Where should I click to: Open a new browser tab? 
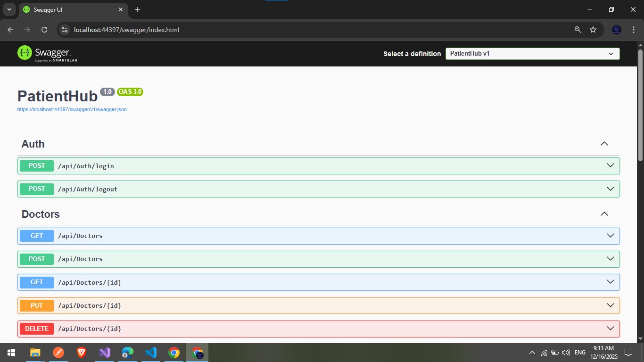138,9
